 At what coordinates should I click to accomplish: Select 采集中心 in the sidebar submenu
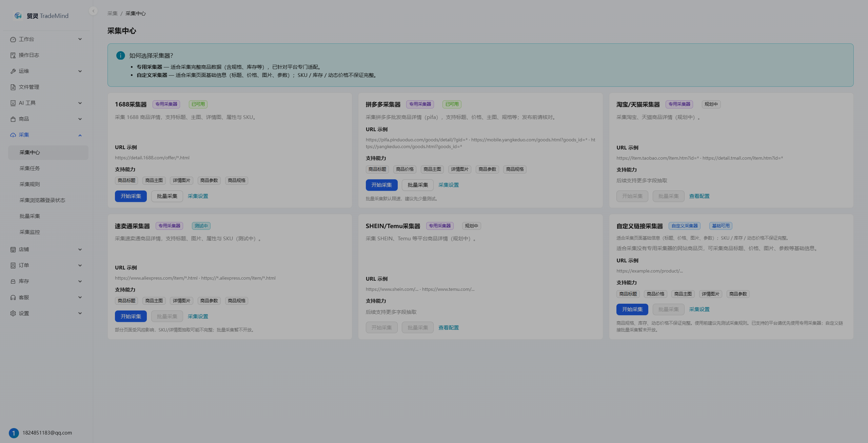[48, 153]
